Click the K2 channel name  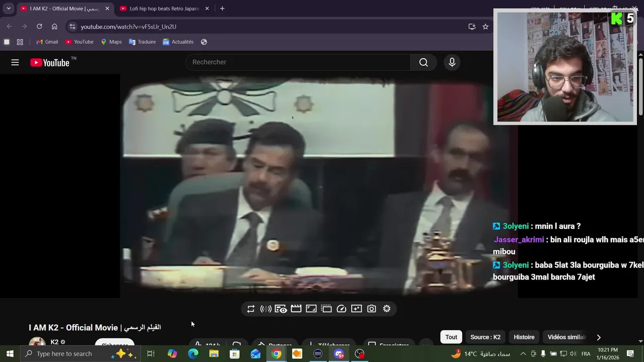[54, 342]
